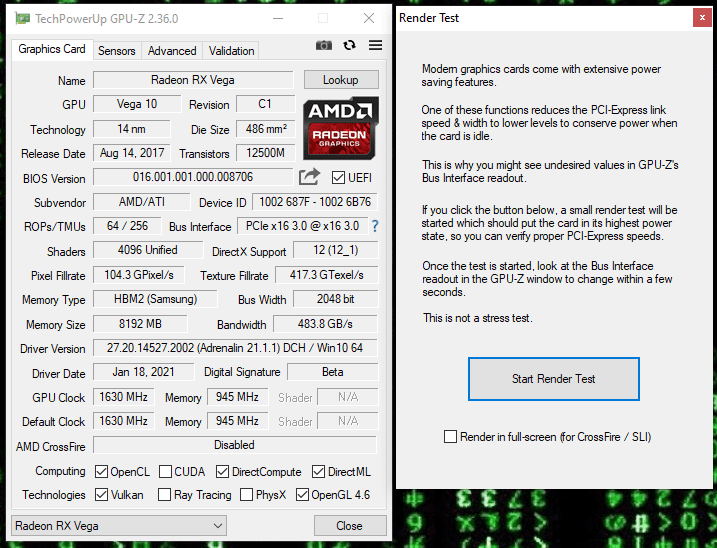
Task: Click the Driver Version field
Action: [x=235, y=348]
